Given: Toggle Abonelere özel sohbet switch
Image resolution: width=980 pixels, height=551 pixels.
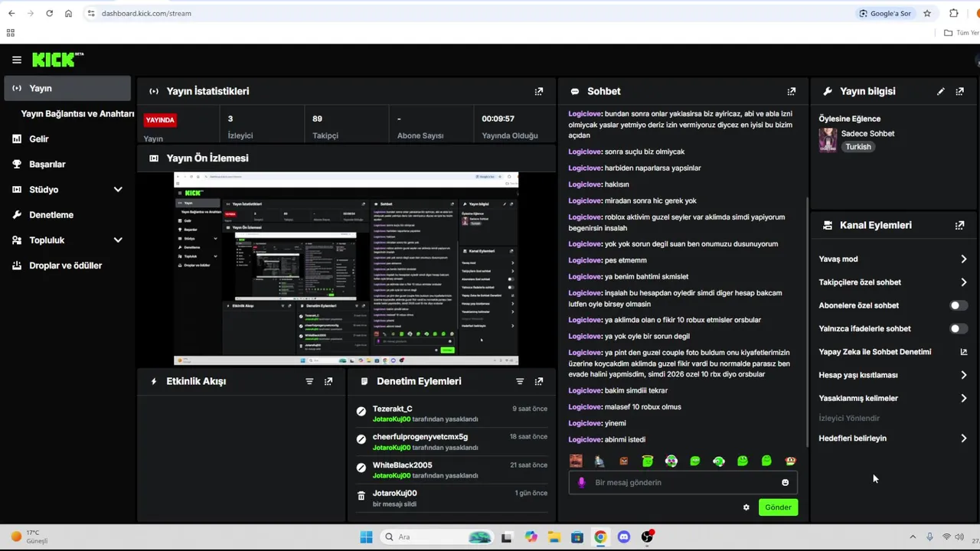Looking at the screenshot, I should 959,305.
